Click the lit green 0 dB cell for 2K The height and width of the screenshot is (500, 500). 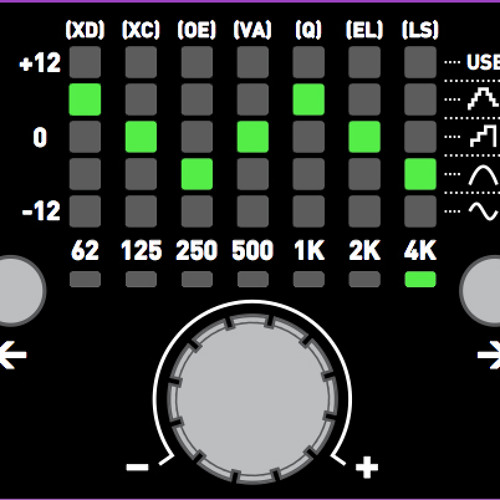pos(364,137)
